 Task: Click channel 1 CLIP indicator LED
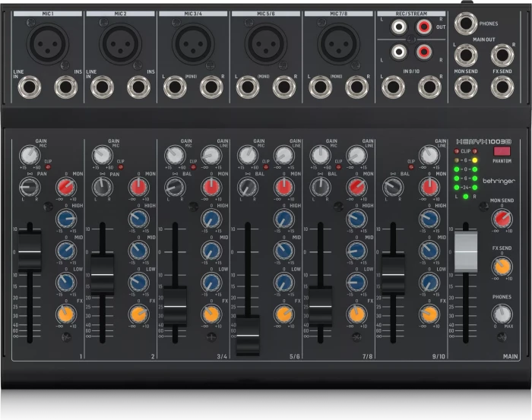pyautogui.click(x=48, y=167)
